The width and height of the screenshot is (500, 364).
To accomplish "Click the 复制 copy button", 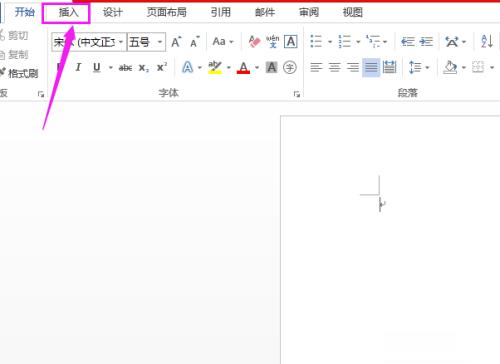I will (14, 54).
